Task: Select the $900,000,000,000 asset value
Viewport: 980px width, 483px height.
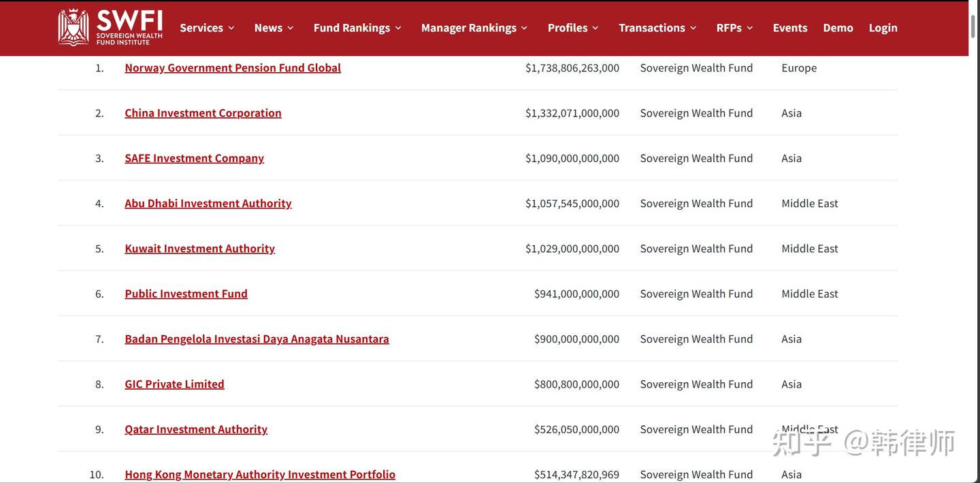Action: [577, 339]
